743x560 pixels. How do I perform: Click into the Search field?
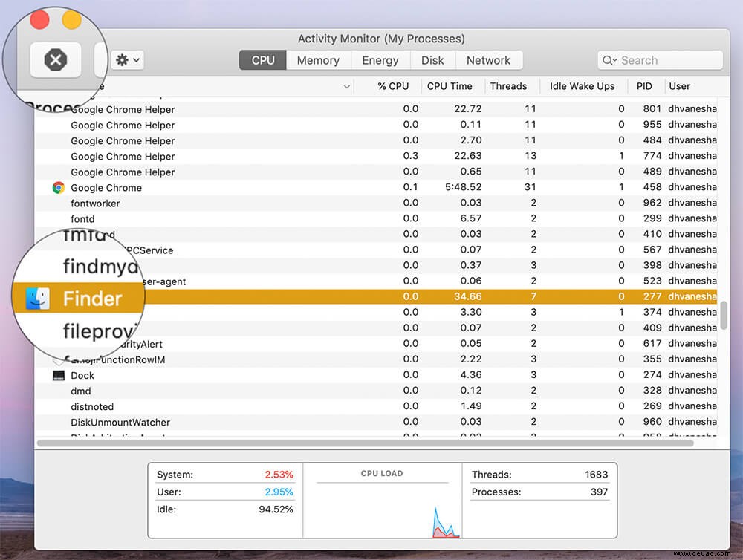point(660,60)
